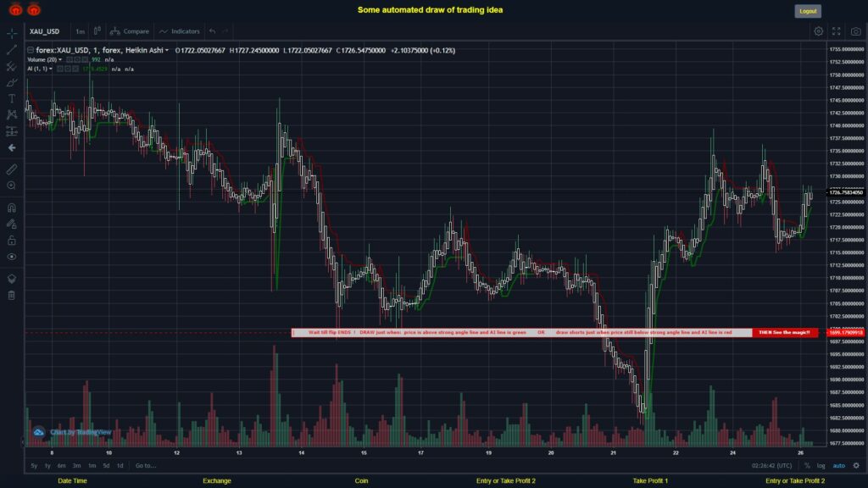
Task: Select the 1m time range at the bottom
Action: click(92, 466)
